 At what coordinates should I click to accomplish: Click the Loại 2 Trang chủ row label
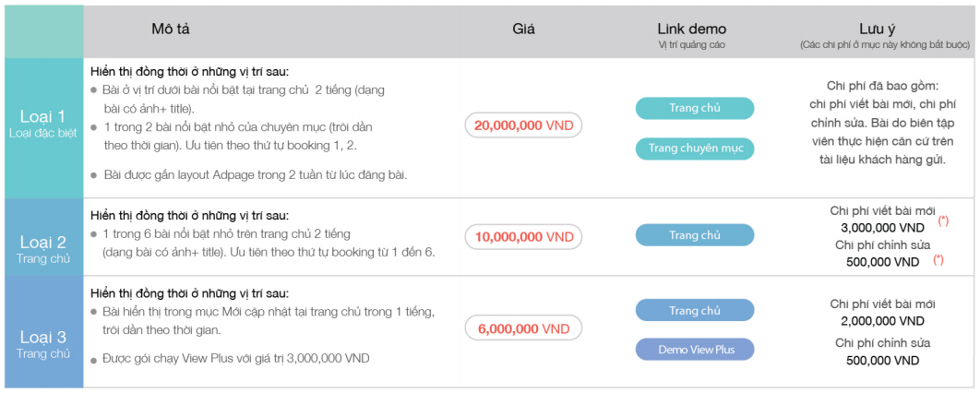pos(43,248)
